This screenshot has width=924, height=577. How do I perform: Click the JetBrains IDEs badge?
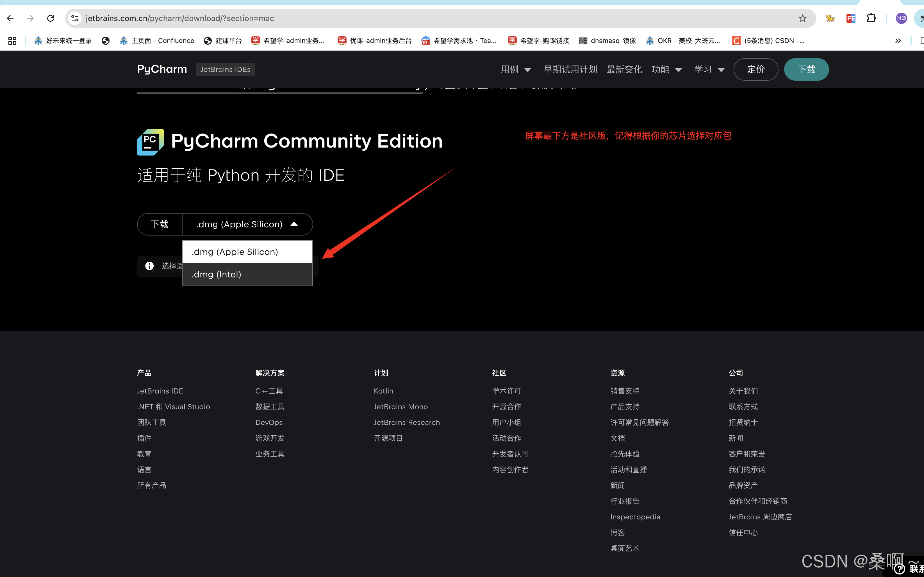pyautogui.click(x=225, y=69)
